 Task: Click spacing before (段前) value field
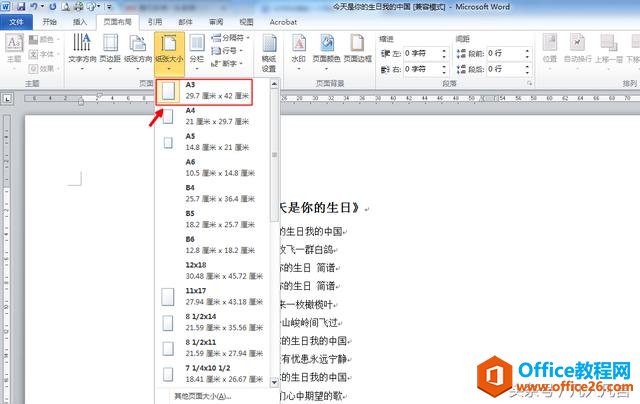(x=505, y=53)
